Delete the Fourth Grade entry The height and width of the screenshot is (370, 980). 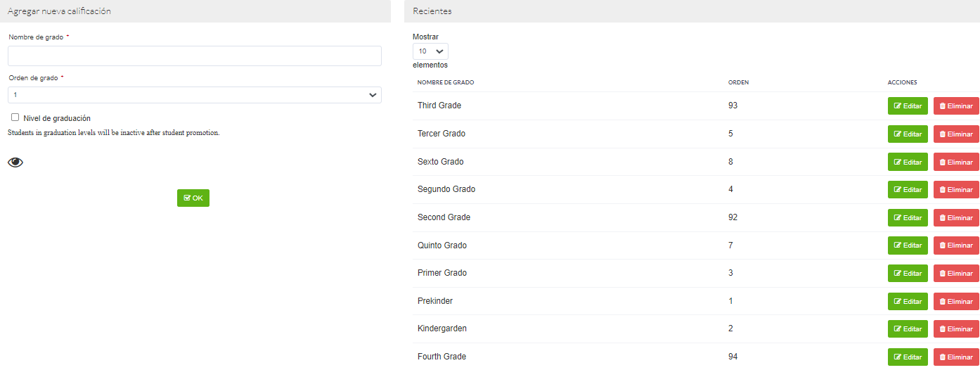click(x=956, y=357)
